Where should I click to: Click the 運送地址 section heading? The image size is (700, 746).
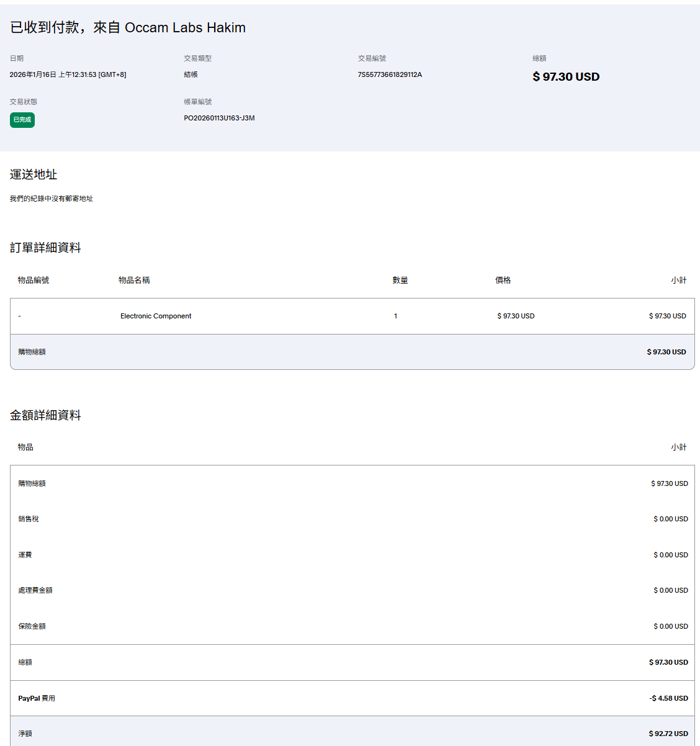coord(34,174)
